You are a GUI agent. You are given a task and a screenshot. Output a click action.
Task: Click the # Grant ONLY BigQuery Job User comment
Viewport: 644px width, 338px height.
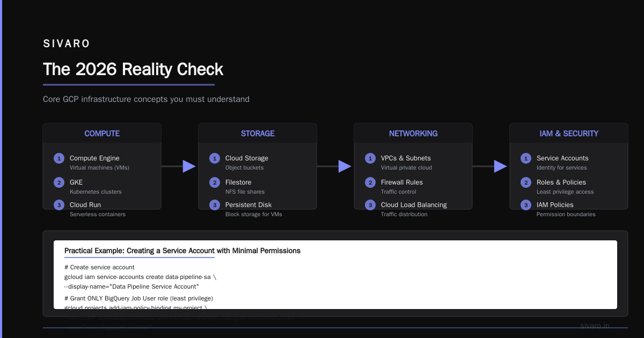[x=139, y=298]
